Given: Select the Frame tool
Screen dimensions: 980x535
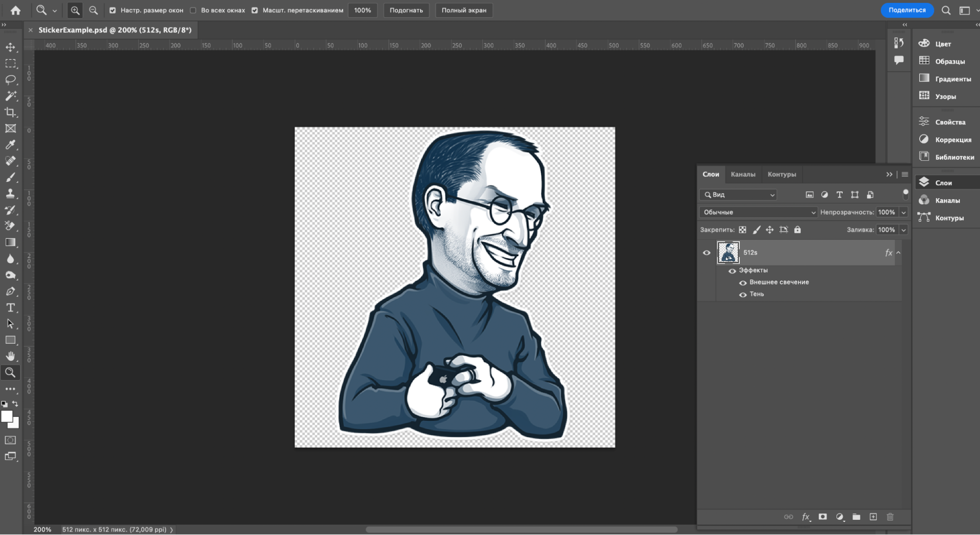Looking at the screenshot, I should pos(10,128).
